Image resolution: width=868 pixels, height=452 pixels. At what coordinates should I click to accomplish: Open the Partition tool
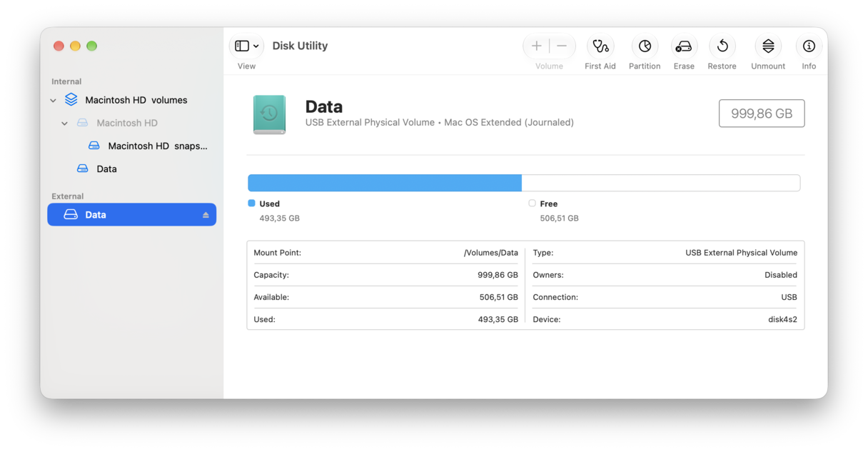tap(645, 46)
